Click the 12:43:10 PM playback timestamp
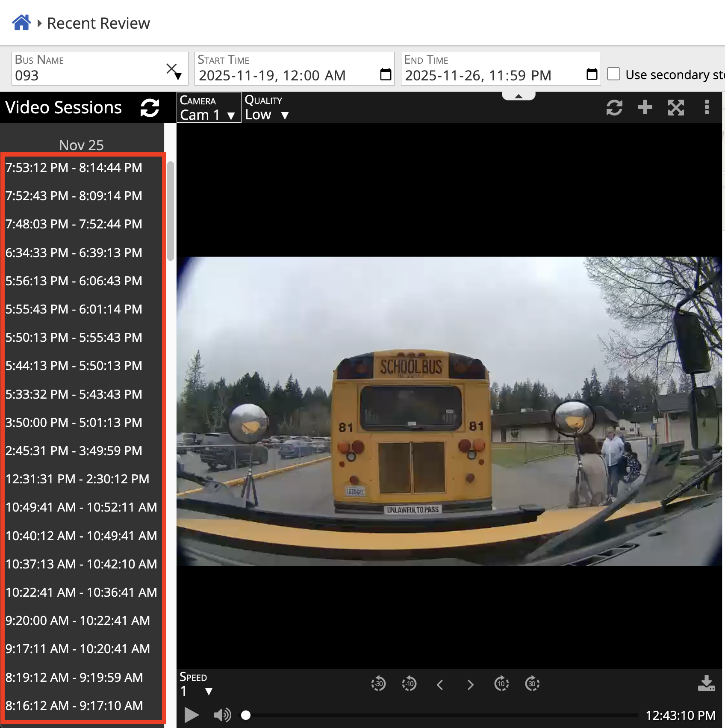The height and width of the screenshot is (728, 725). coord(680,715)
